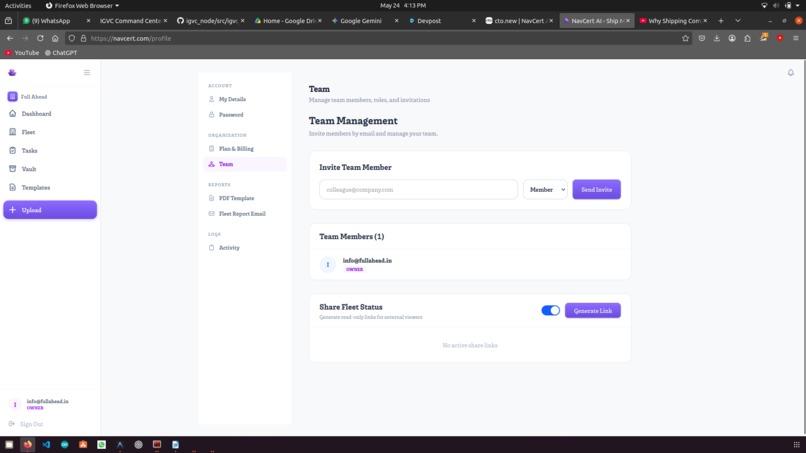Open the Activity log

tap(245, 247)
